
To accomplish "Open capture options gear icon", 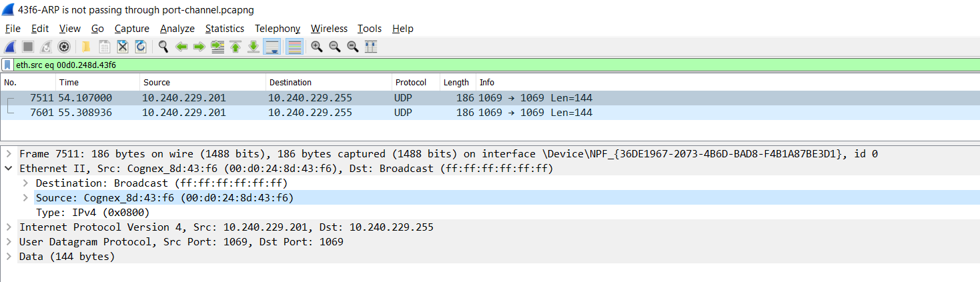I will pos(64,47).
